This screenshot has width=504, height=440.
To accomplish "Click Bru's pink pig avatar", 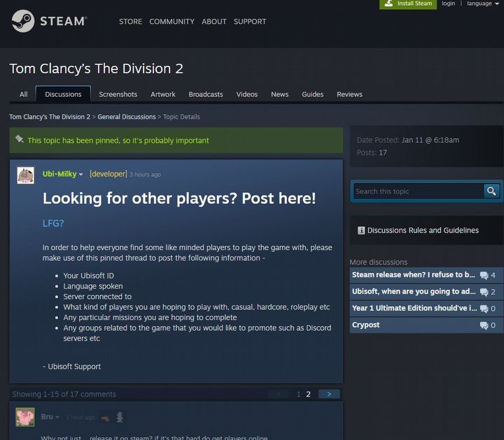I will pos(26,417).
